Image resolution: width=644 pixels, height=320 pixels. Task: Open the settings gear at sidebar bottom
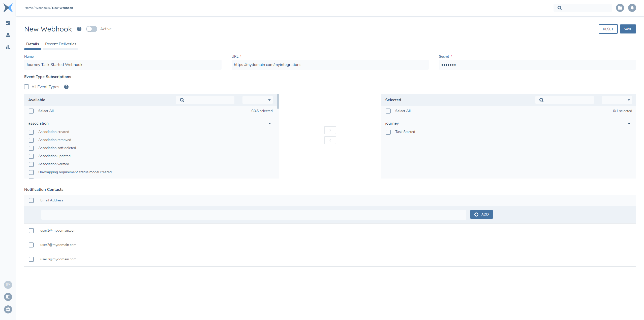coord(8,309)
